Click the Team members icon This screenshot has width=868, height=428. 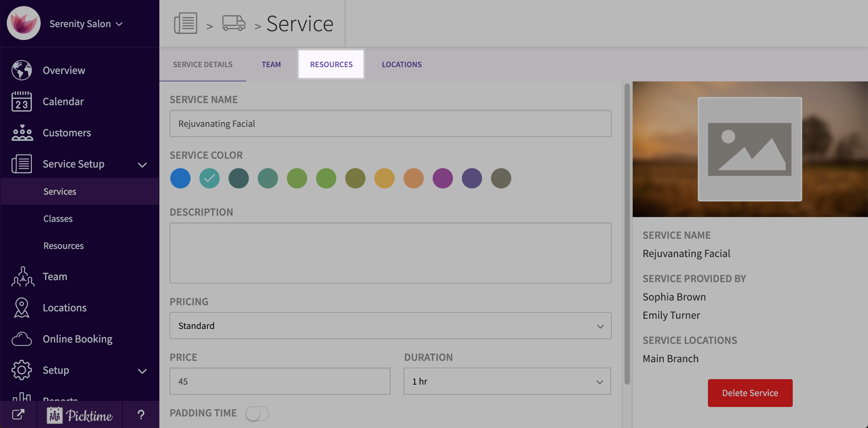pyautogui.click(x=23, y=276)
